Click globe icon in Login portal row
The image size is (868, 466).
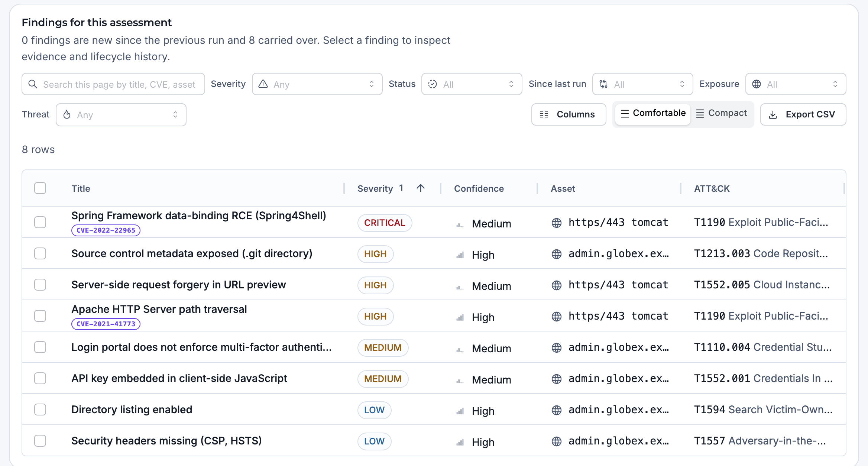(556, 348)
